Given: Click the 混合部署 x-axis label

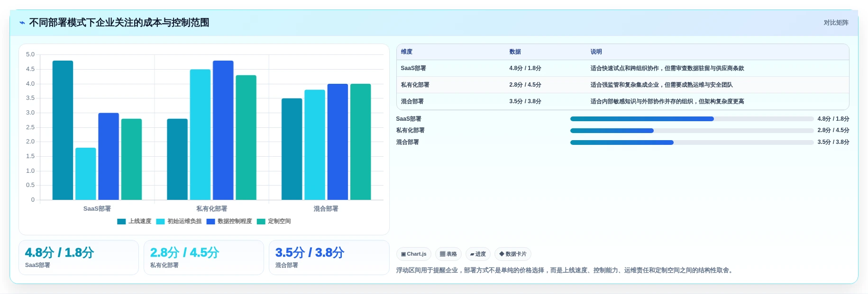Looking at the screenshot, I should [326, 209].
